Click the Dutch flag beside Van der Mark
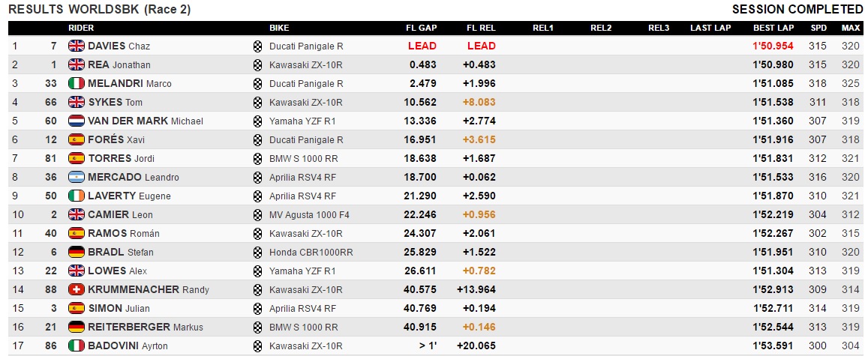This screenshot has height=356, width=868. [x=77, y=121]
